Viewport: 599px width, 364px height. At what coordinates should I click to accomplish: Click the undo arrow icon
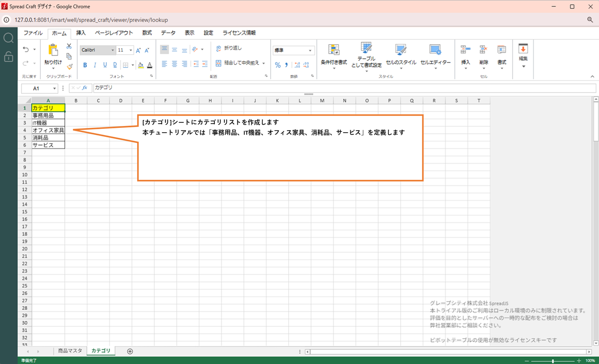26,49
